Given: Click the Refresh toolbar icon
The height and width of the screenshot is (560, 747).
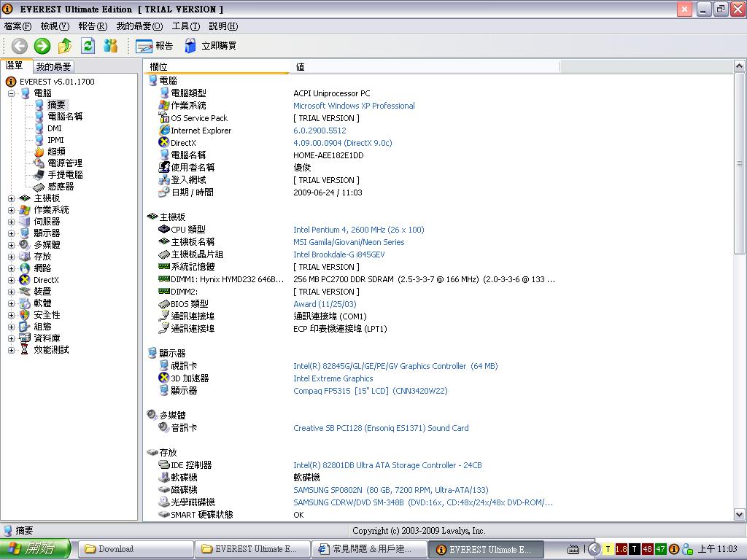Looking at the screenshot, I should point(88,46).
